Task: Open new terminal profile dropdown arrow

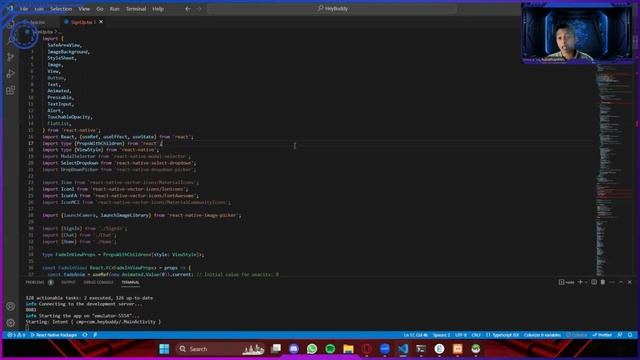Action: tap(586, 282)
